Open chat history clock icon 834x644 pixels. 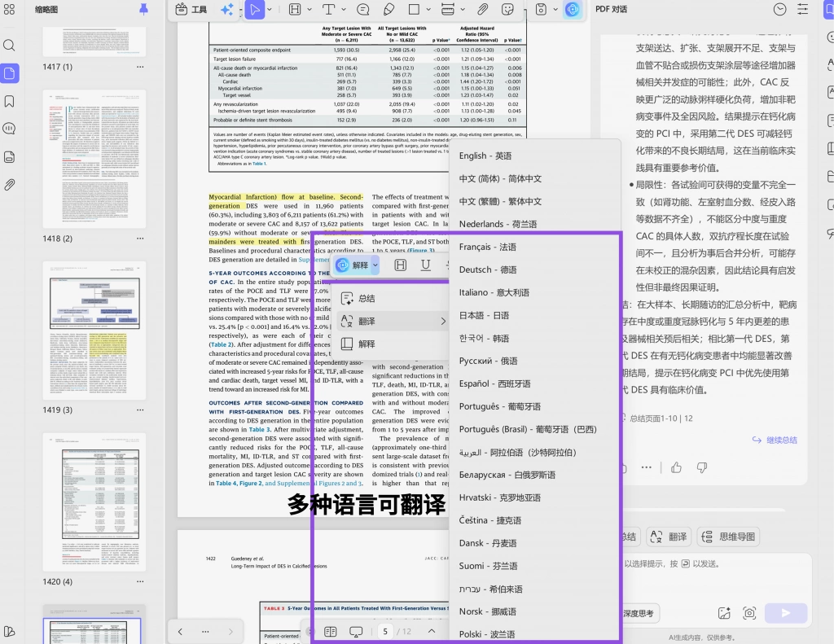(x=779, y=9)
